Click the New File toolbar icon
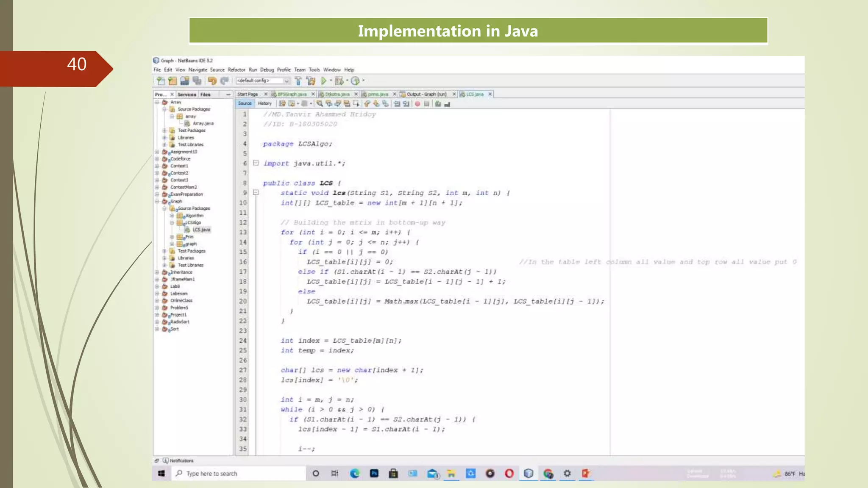 pos(161,80)
